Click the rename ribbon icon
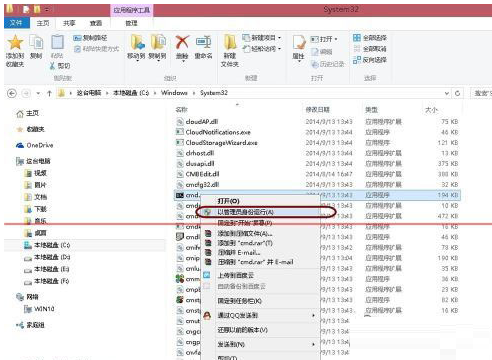 pos(203,42)
